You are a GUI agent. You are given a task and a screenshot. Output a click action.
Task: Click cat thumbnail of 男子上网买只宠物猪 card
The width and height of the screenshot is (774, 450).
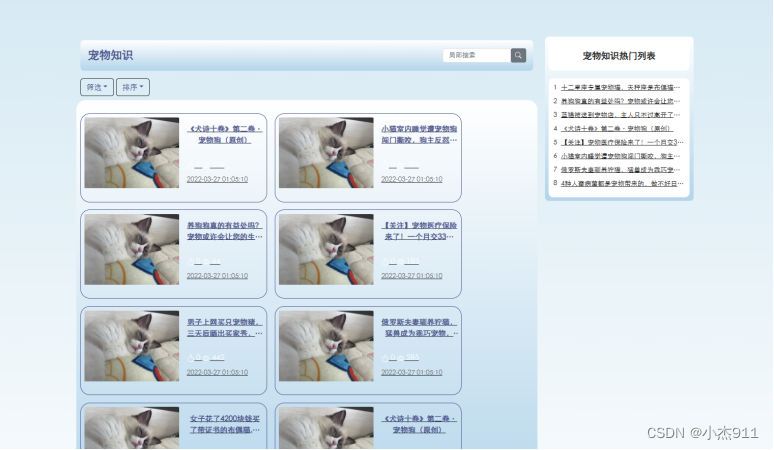pyautogui.click(x=132, y=346)
